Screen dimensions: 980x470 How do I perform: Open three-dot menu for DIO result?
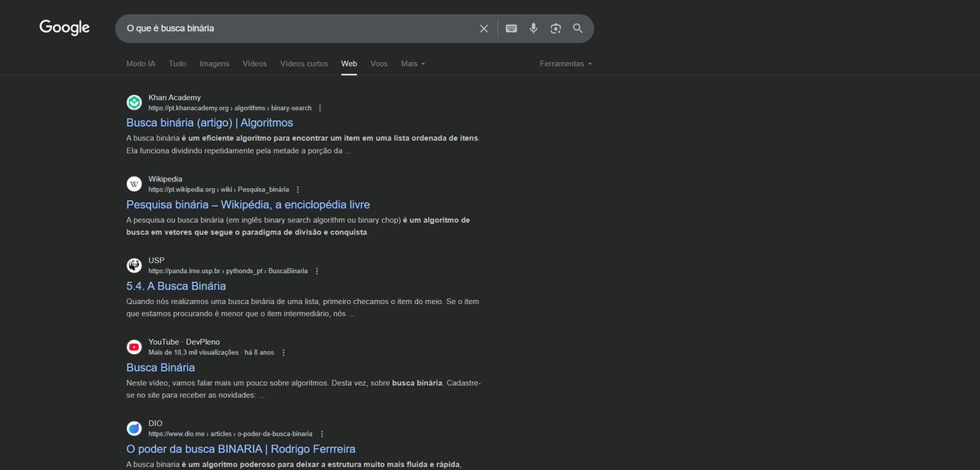click(x=322, y=434)
